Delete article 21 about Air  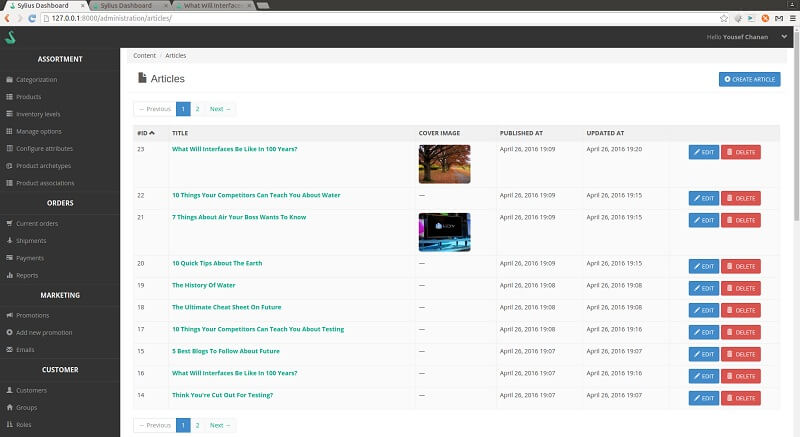[741, 220]
